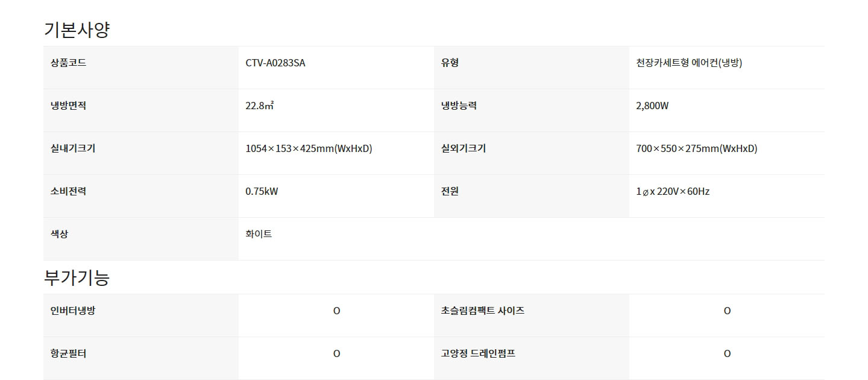Click the 냉방능력 value 2,800W
This screenshot has width=868, height=380.
point(652,106)
